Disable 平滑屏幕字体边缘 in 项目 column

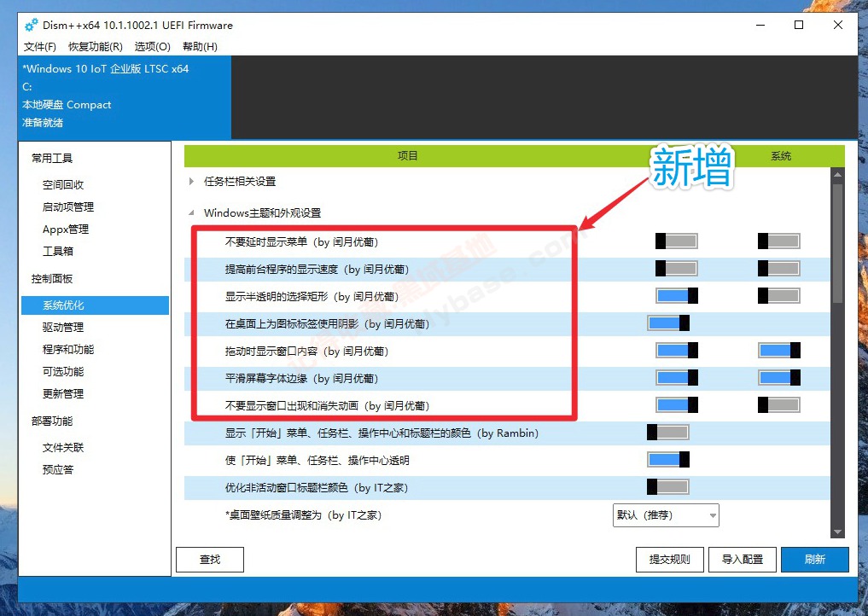coord(677,377)
